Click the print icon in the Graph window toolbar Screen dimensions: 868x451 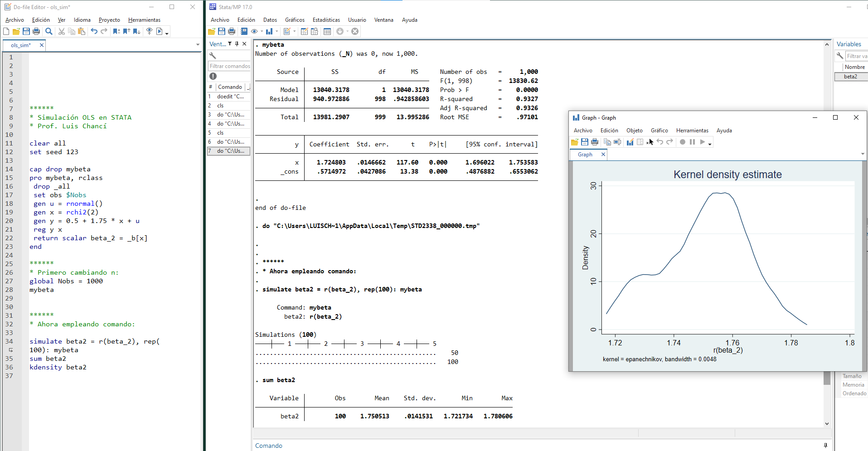595,142
